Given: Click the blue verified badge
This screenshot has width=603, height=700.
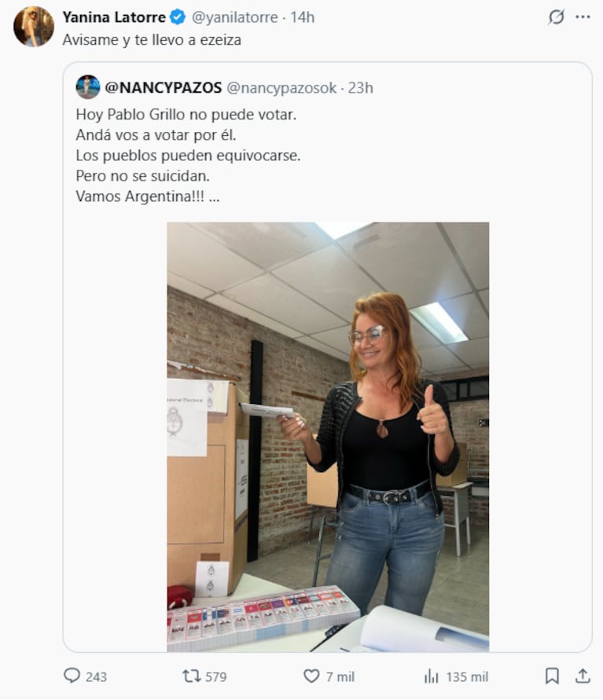Looking at the screenshot, I should (178, 17).
